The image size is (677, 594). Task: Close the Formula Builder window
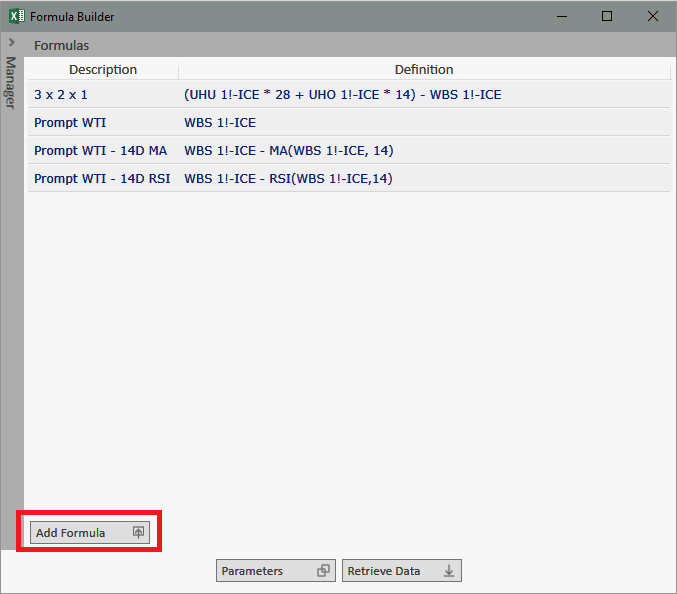[653, 16]
